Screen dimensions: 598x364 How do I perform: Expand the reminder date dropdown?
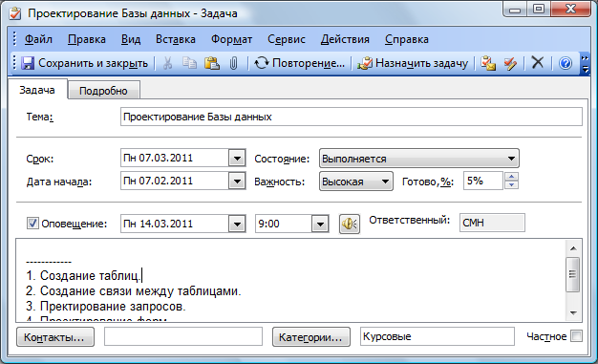click(x=237, y=224)
